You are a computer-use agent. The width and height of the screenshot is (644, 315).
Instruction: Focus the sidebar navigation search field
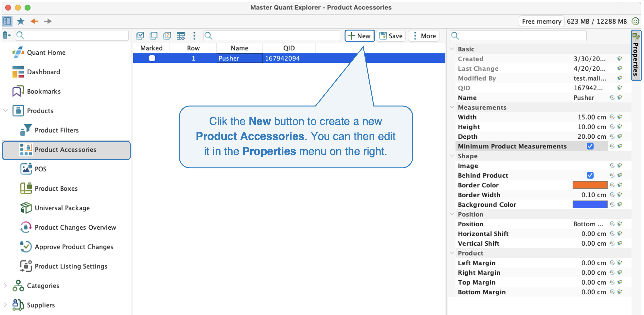pos(72,35)
